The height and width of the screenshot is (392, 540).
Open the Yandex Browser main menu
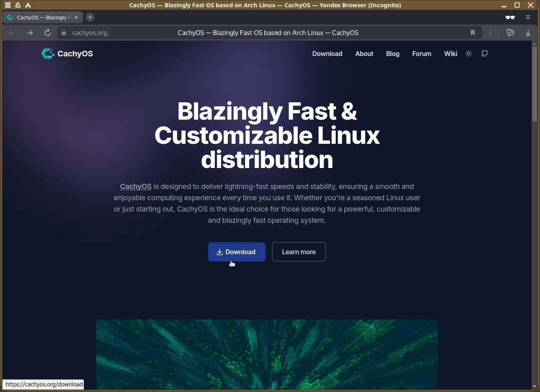[528, 17]
